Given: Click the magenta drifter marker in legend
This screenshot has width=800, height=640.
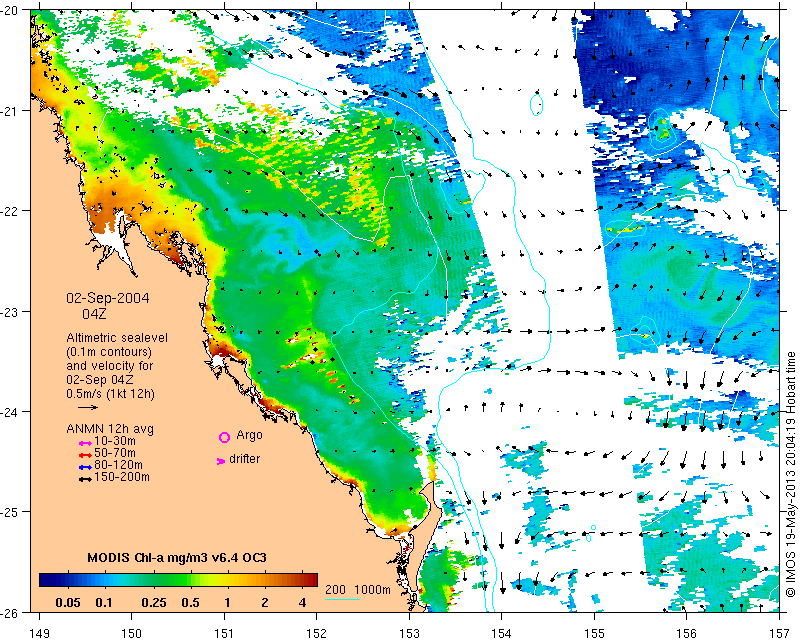Looking at the screenshot, I should tap(221, 461).
